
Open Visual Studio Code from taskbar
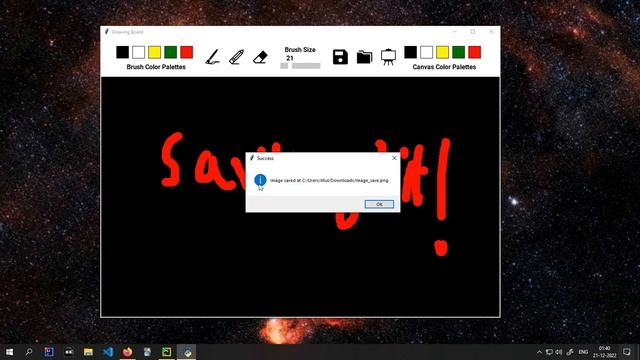[108, 352]
